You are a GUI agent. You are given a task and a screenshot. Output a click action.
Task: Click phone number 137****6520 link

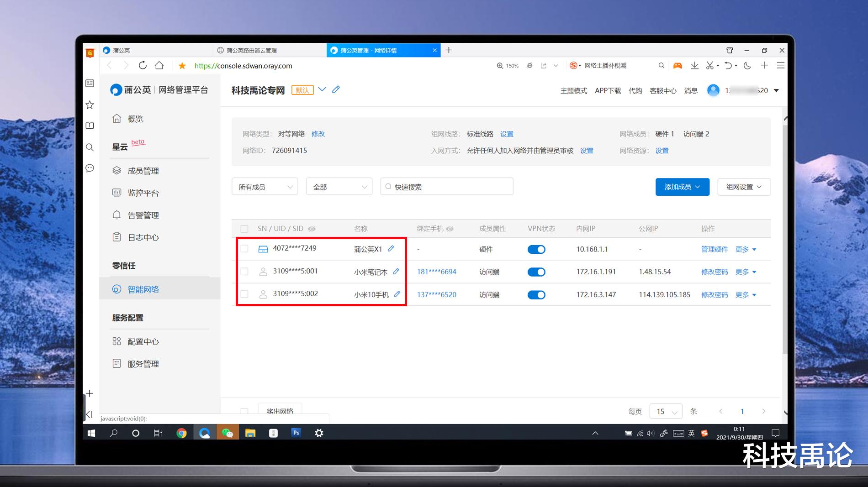[x=436, y=295]
